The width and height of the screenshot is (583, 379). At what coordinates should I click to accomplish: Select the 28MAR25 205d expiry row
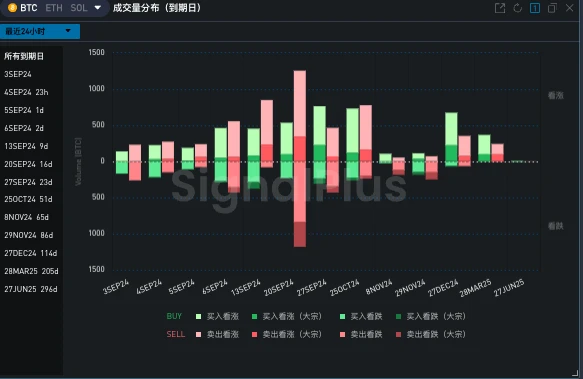click(31, 271)
